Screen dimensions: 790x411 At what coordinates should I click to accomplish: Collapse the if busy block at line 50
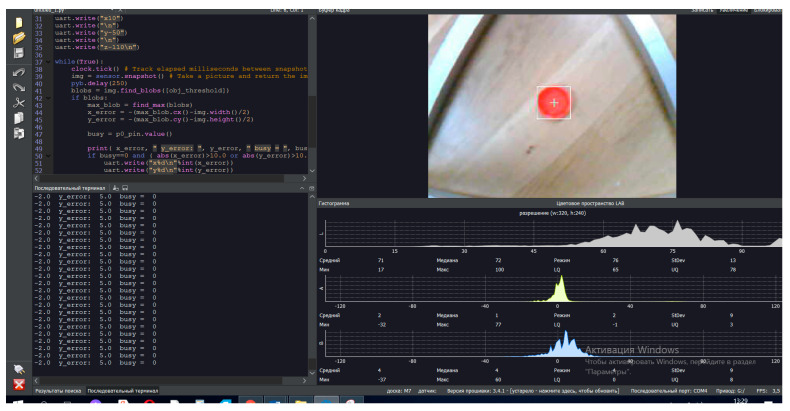[x=48, y=156]
